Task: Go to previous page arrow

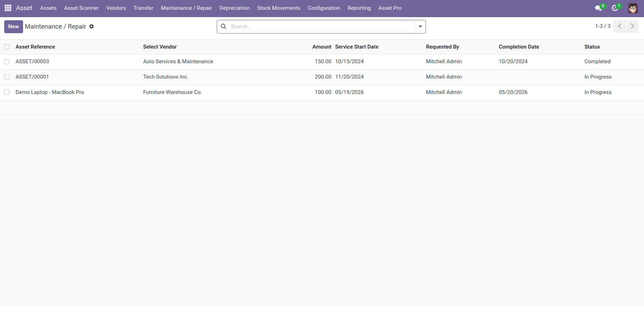Action: point(620,26)
